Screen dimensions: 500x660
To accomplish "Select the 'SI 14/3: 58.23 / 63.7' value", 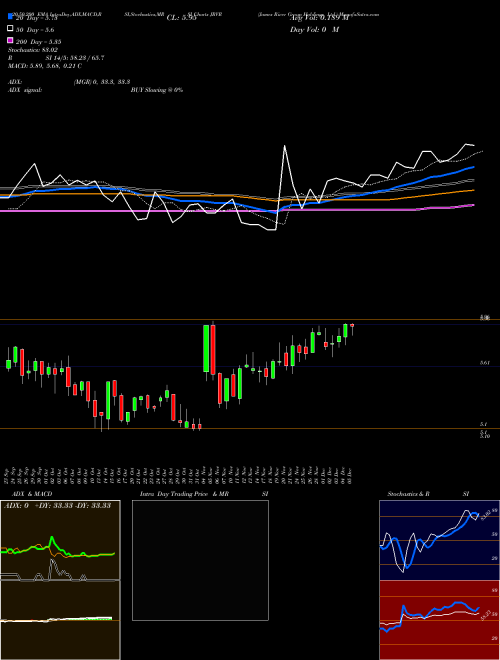I will point(75,58).
